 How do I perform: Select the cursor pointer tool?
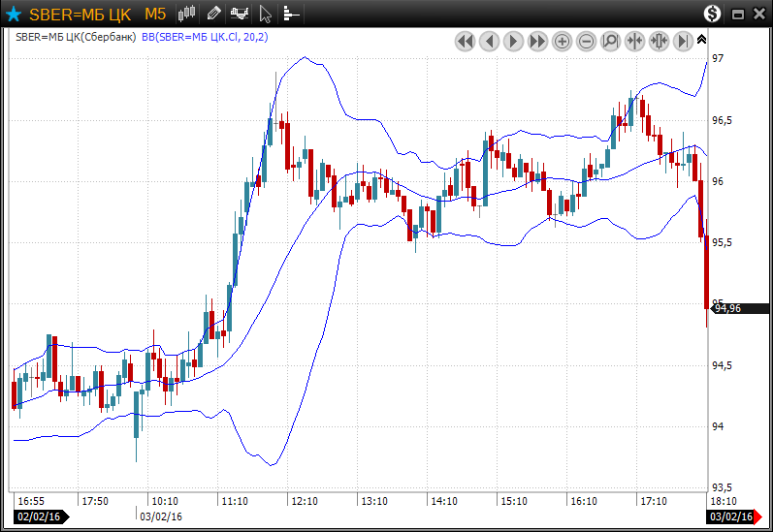266,14
